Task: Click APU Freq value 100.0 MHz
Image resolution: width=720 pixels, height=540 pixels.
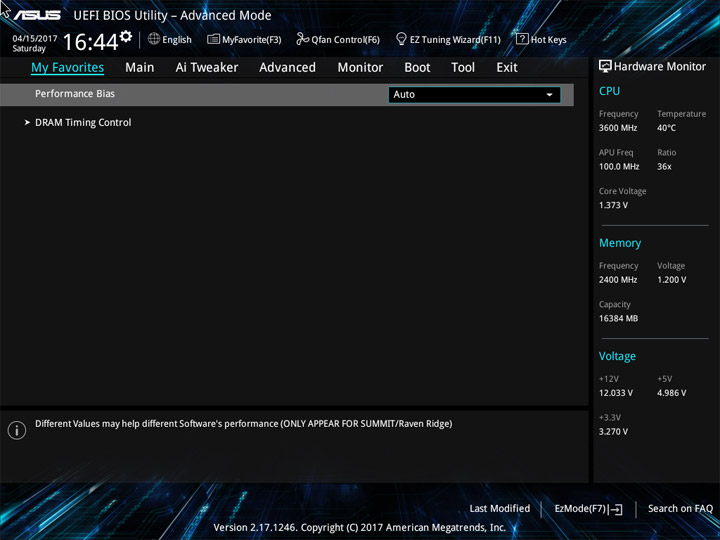Action: [619, 167]
